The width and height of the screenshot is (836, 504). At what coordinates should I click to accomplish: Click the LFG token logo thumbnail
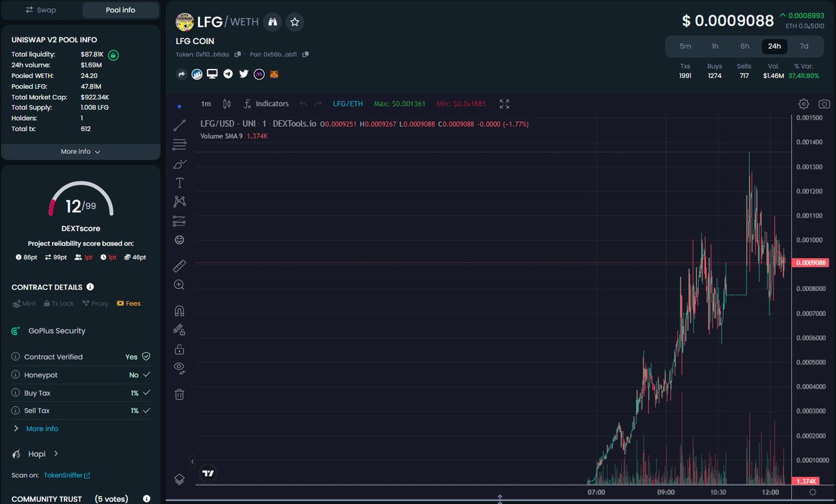tap(185, 22)
